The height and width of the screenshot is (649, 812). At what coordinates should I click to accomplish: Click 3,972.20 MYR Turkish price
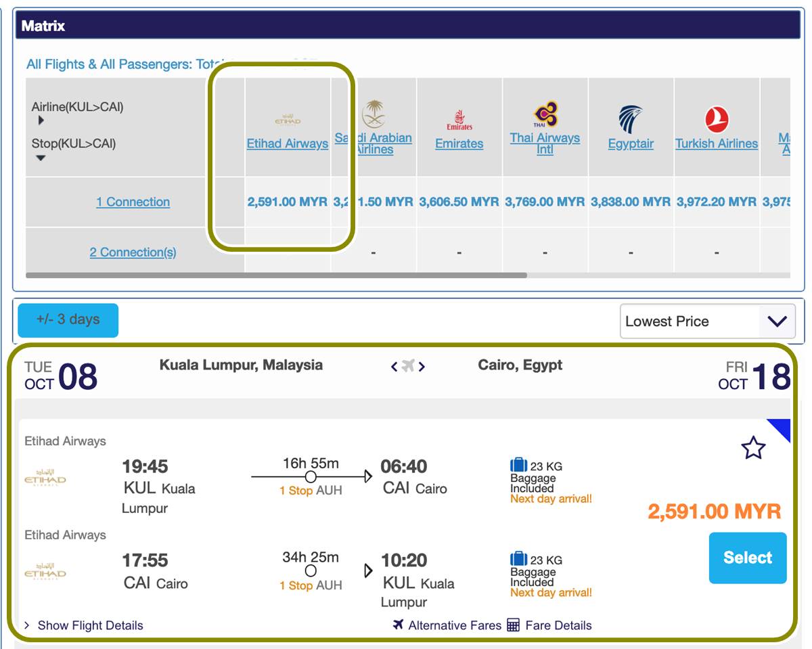(717, 202)
